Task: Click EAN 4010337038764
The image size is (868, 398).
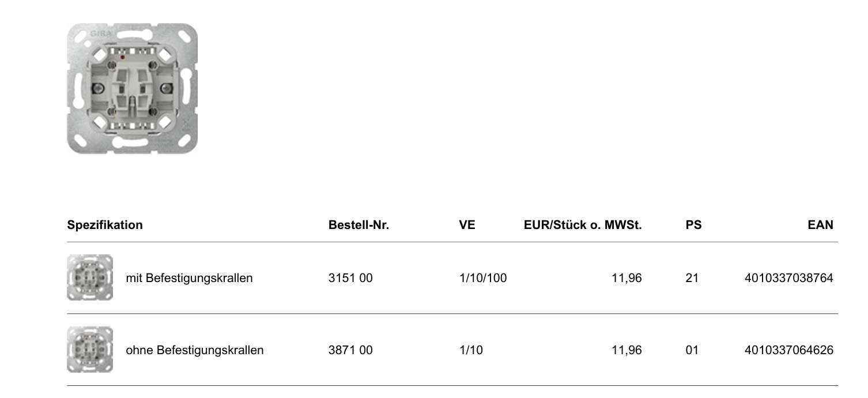Action: pos(789,278)
